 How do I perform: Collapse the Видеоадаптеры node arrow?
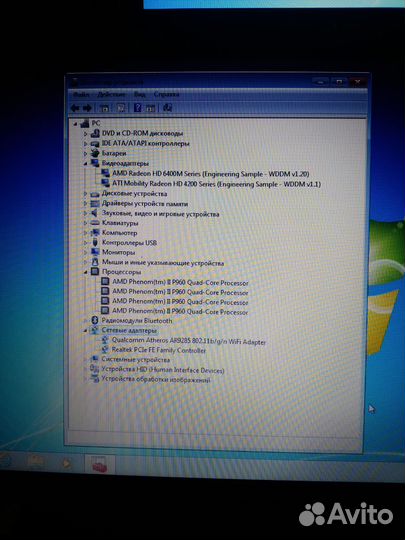pos(86,164)
